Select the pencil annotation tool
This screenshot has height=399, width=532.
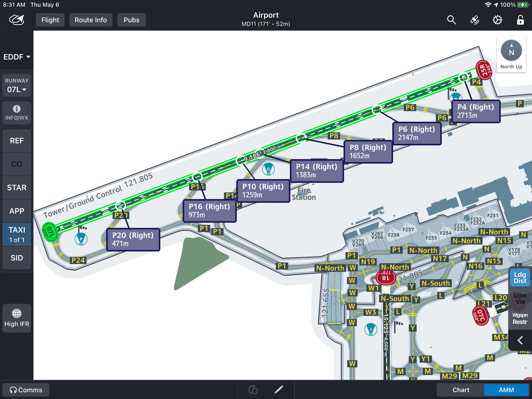(x=279, y=389)
